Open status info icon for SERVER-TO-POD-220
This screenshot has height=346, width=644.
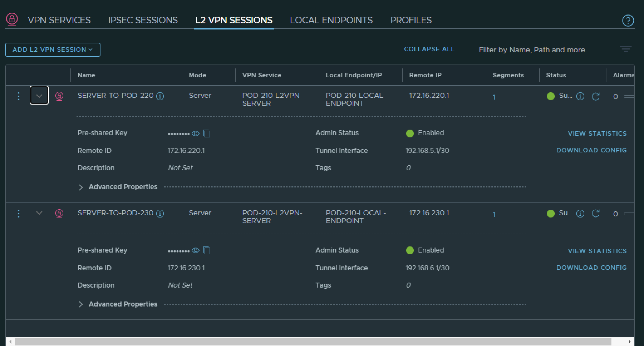(580, 96)
